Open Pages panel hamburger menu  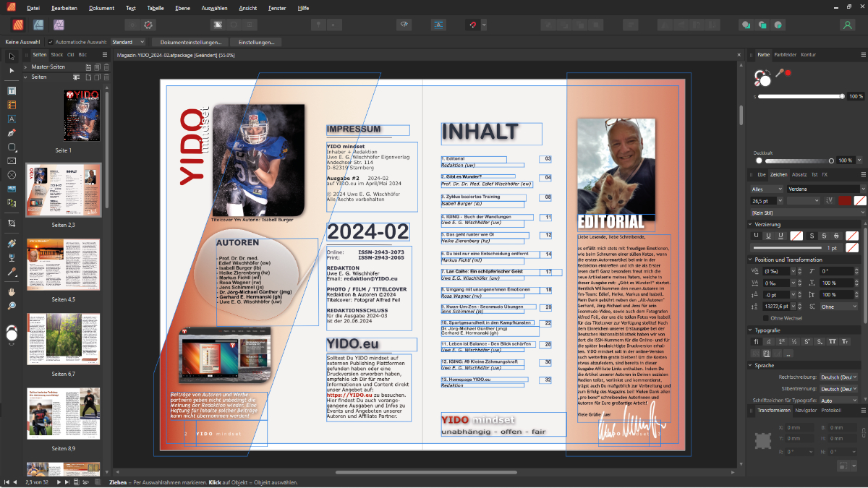106,54
